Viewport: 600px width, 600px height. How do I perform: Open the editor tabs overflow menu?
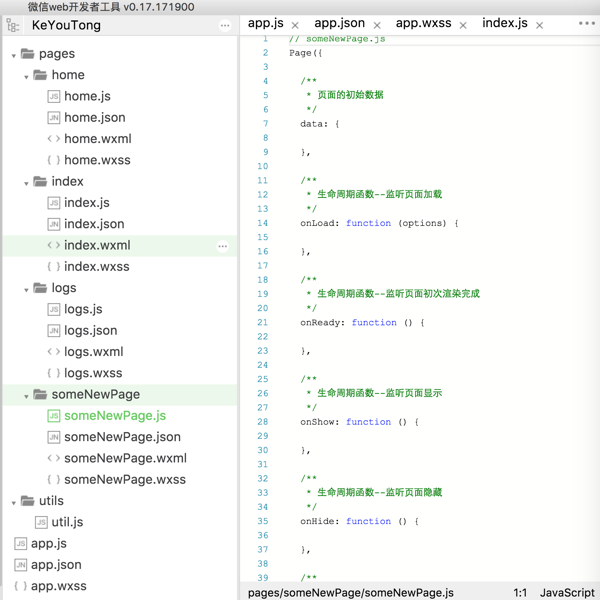pos(587,23)
